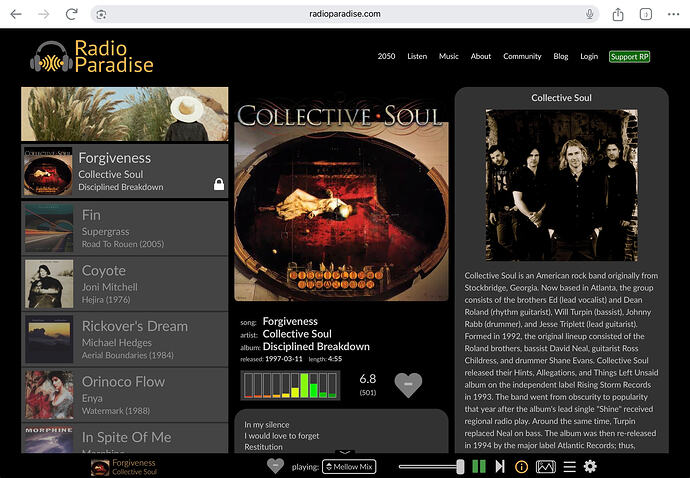Open the Mellow Mix channel dropdown
The width and height of the screenshot is (690, 478).
click(x=349, y=467)
